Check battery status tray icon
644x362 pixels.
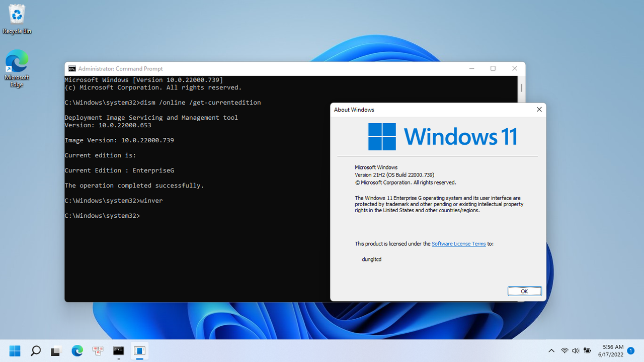coord(587,351)
